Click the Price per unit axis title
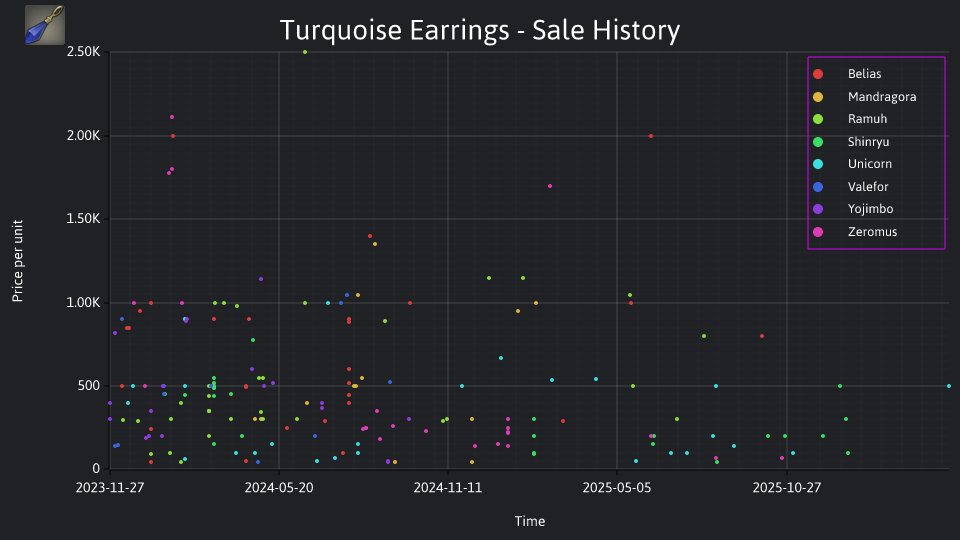This screenshot has height=540, width=960. tap(18, 261)
